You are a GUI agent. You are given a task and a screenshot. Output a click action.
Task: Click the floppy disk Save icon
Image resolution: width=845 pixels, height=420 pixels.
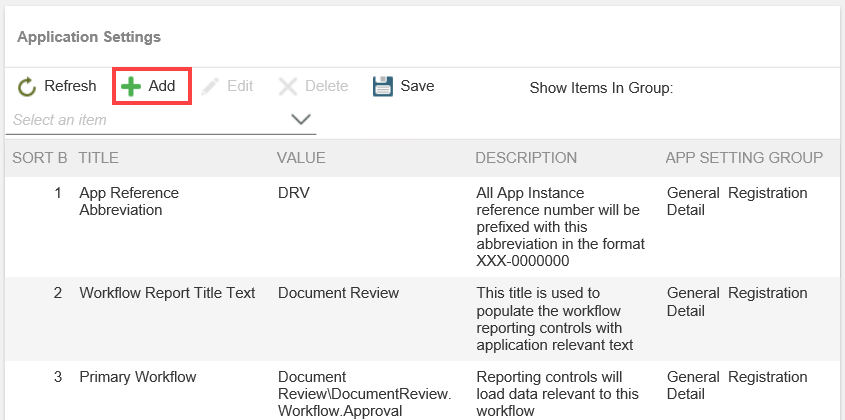(383, 87)
